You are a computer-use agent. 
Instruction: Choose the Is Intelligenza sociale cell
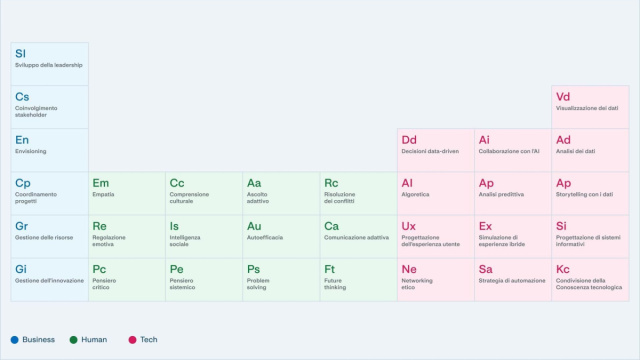pyautogui.click(x=204, y=237)
